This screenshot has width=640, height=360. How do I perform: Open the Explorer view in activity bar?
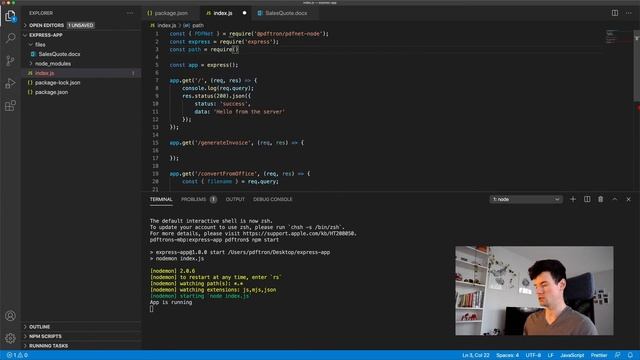(10, 16)
